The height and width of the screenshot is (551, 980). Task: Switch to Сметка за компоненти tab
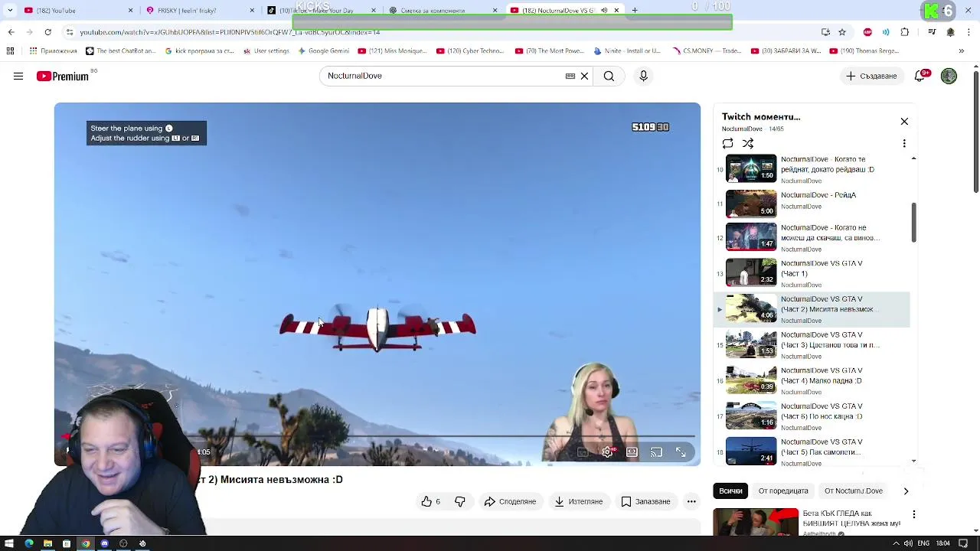pyautogui.click(x=443, y=10)
